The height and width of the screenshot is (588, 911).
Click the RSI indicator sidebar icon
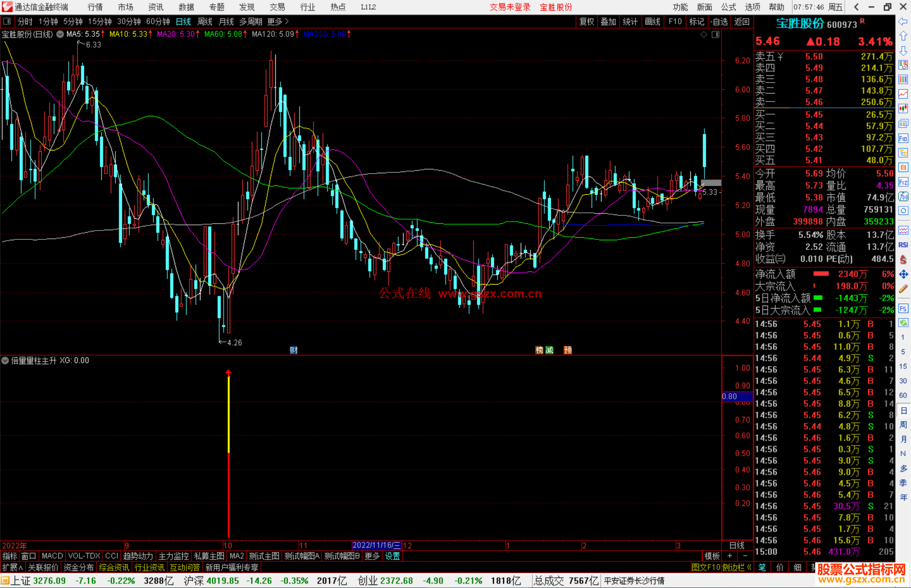click(903, 245)
